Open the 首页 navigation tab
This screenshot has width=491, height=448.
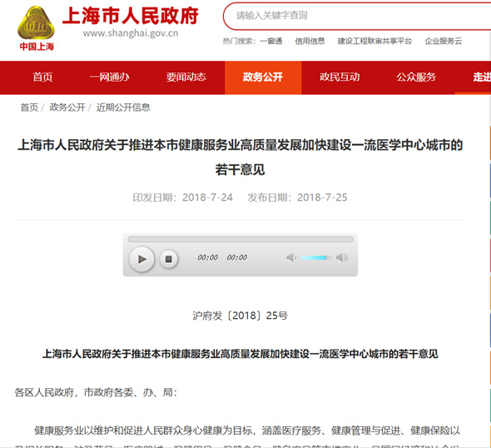42,77
